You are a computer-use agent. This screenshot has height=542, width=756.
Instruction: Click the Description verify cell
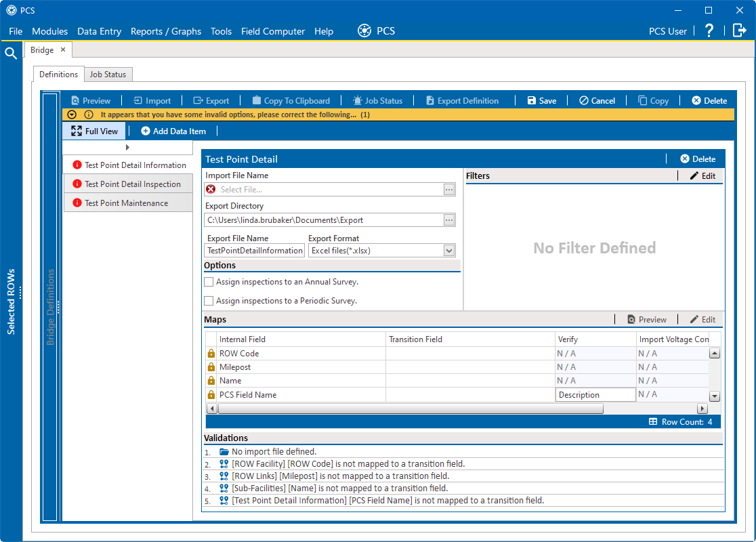click(x=595, y=394)
